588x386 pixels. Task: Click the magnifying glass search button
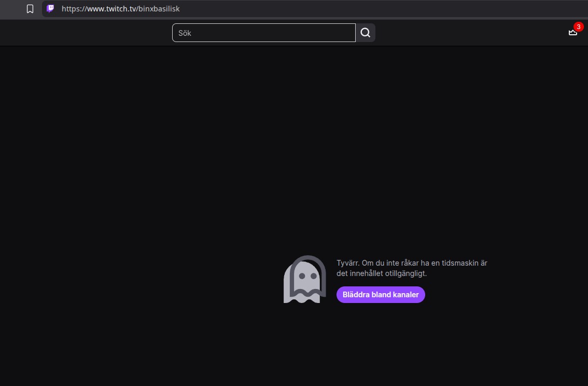[366, 33]
